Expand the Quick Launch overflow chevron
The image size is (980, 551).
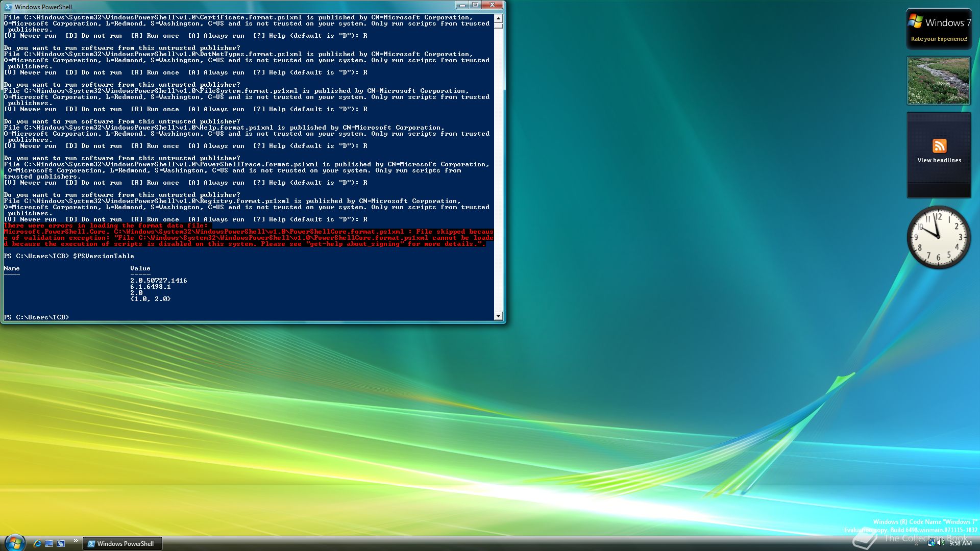pyautogui.click(x=76, y=541)
